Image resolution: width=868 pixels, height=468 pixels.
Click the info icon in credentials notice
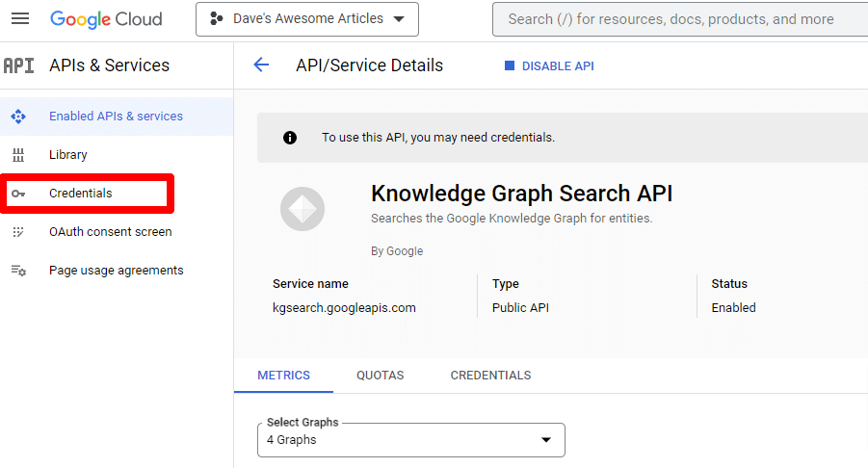pos(290,138)
